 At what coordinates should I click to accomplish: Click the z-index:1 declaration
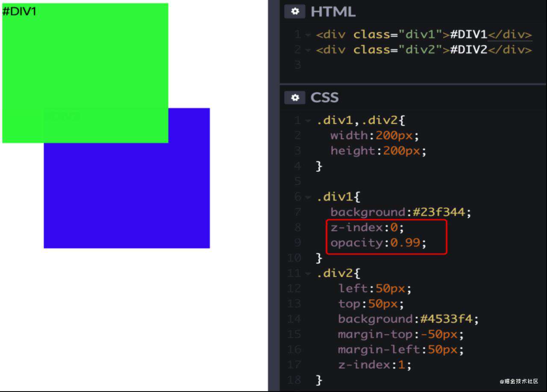pos(375,365)
